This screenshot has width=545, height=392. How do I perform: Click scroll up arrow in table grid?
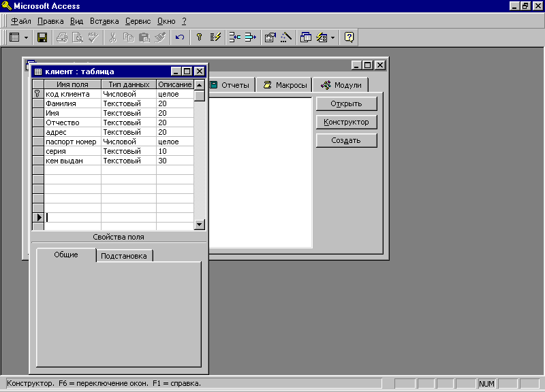199,84
